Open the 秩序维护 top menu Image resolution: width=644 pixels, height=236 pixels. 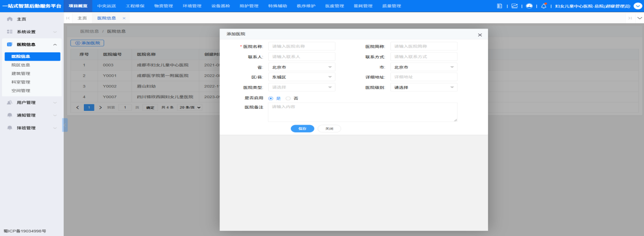306,6
